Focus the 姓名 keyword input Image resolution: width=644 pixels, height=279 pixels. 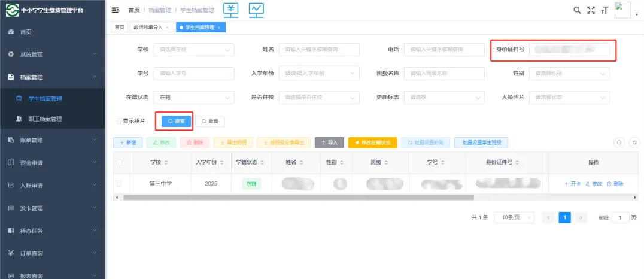point(319,50)
